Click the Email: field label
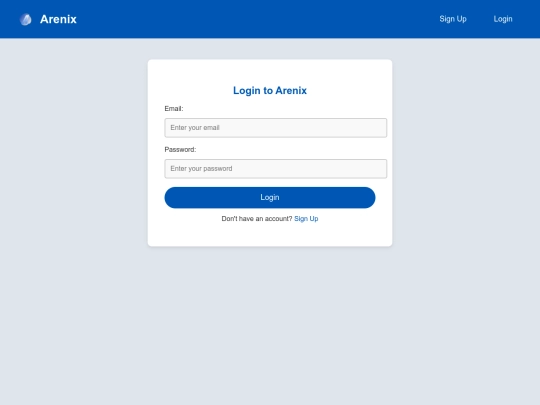This screenshot has height=405, width=540. click(x=174, y=108)
